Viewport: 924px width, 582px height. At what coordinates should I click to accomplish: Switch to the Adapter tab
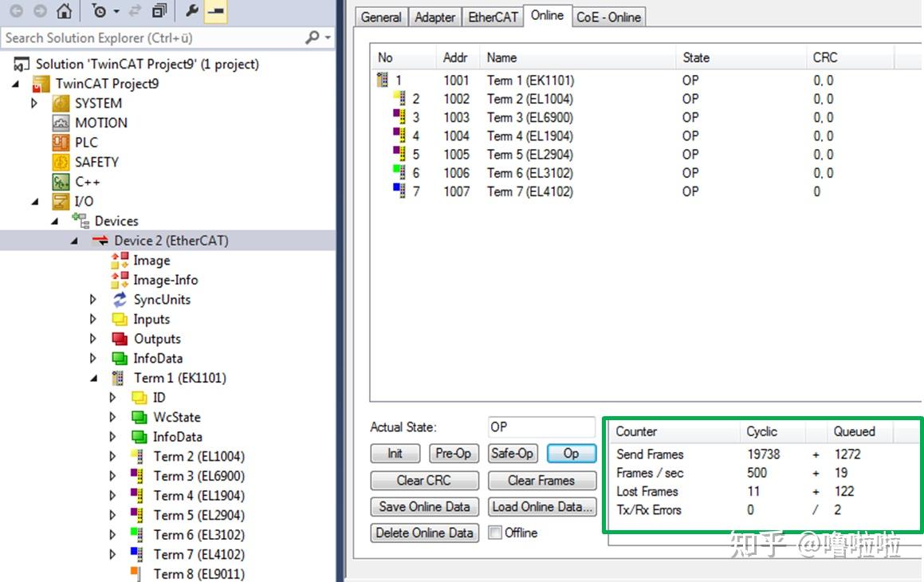[x=434, y=17]
